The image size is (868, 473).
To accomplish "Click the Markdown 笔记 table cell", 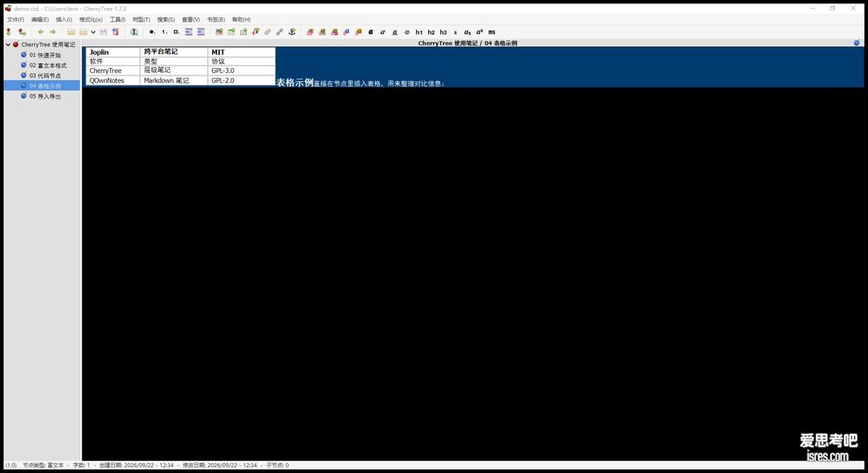I will (174, 80).
